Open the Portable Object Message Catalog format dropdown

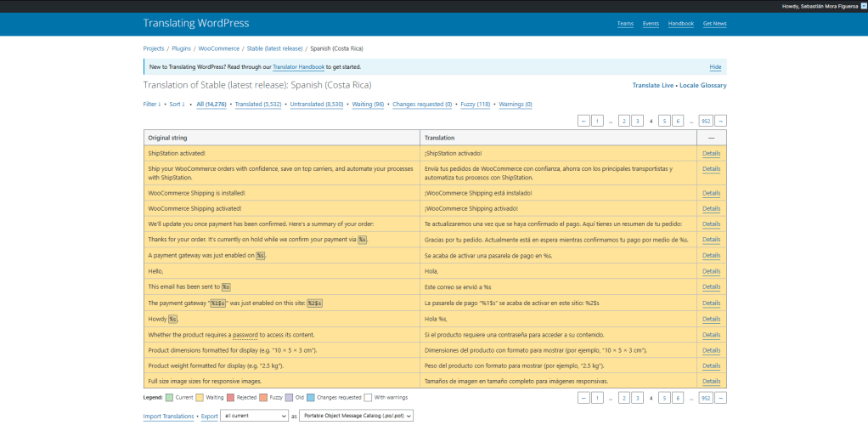click(357, 417)
